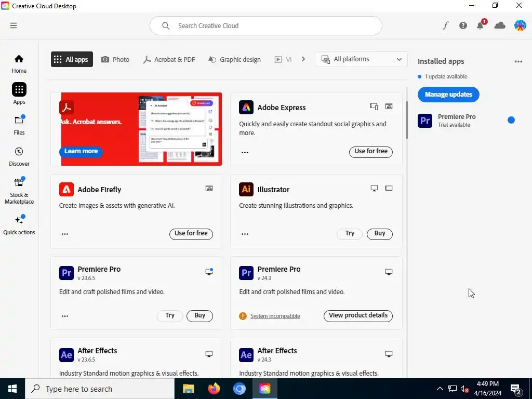Click Learn more on Acrobat banner
Viewport: 532px width, 399px height.
point(81,151)
